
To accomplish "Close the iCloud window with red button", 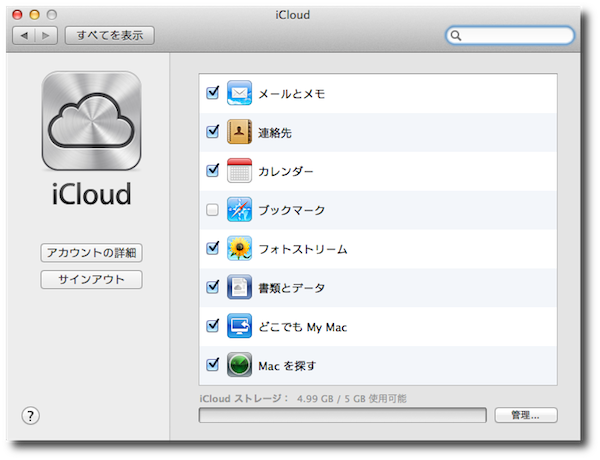I will (x=17, y=15).
